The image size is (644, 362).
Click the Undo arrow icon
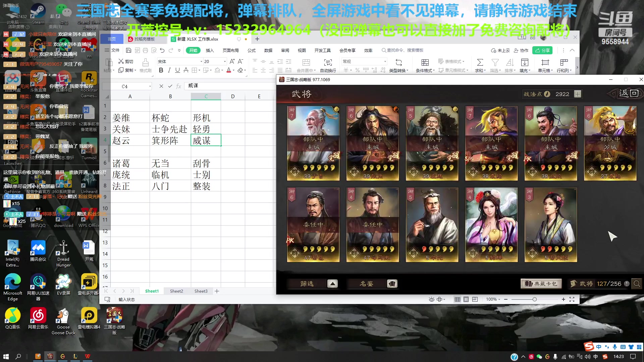pos(162,50)
